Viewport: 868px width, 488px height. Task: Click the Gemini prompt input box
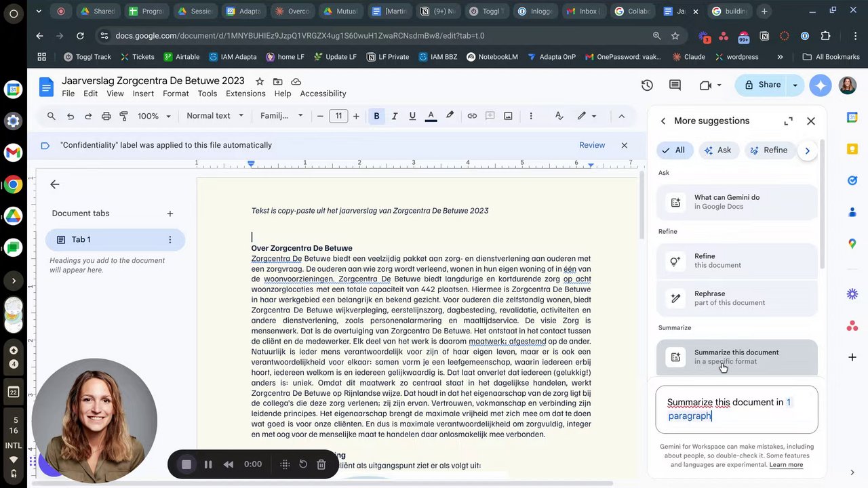737,409
